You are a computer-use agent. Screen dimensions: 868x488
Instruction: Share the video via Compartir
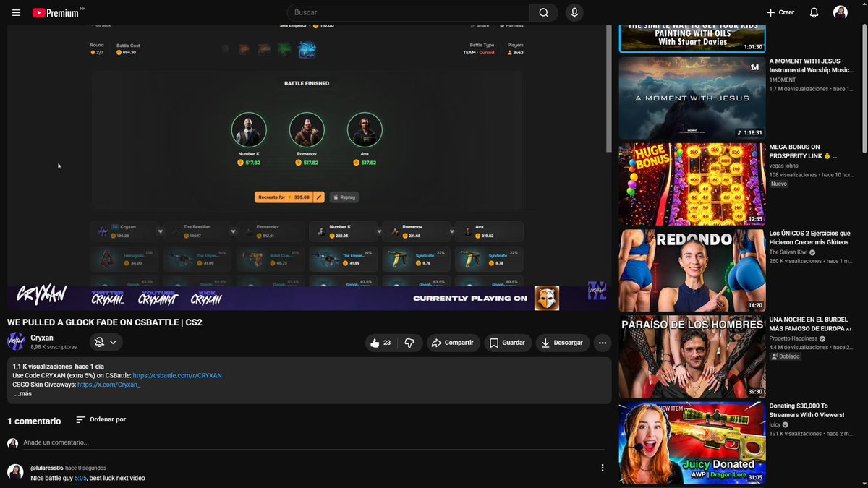point(453,343)
